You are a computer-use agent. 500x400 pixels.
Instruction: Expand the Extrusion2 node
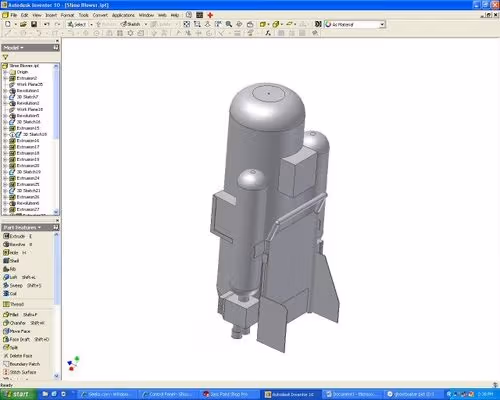5,78
